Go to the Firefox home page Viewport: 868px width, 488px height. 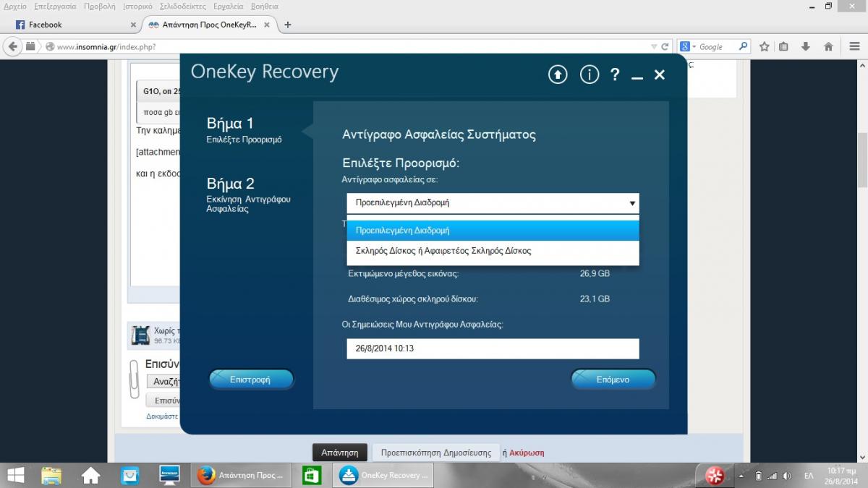click(x=828, y=46)
